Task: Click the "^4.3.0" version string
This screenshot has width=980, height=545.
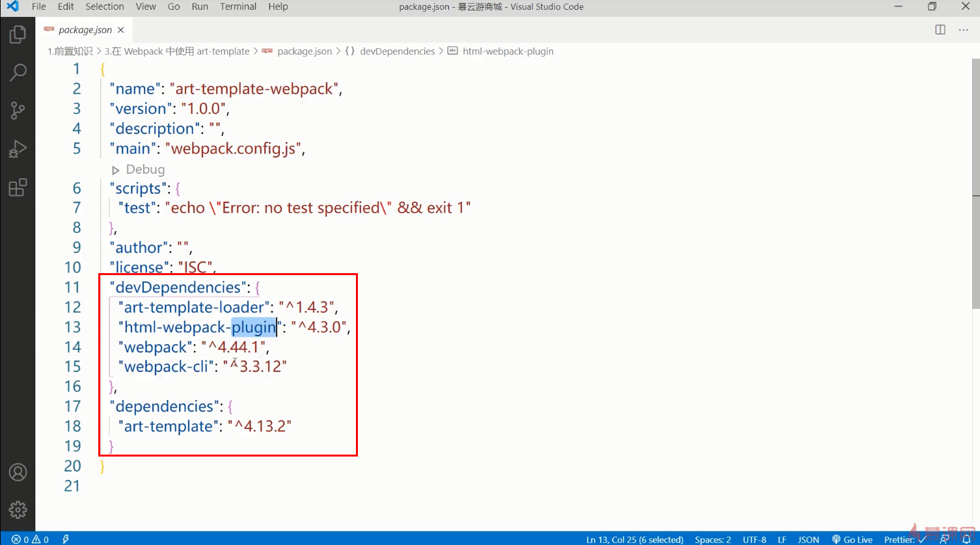Action: coord(320,327)
